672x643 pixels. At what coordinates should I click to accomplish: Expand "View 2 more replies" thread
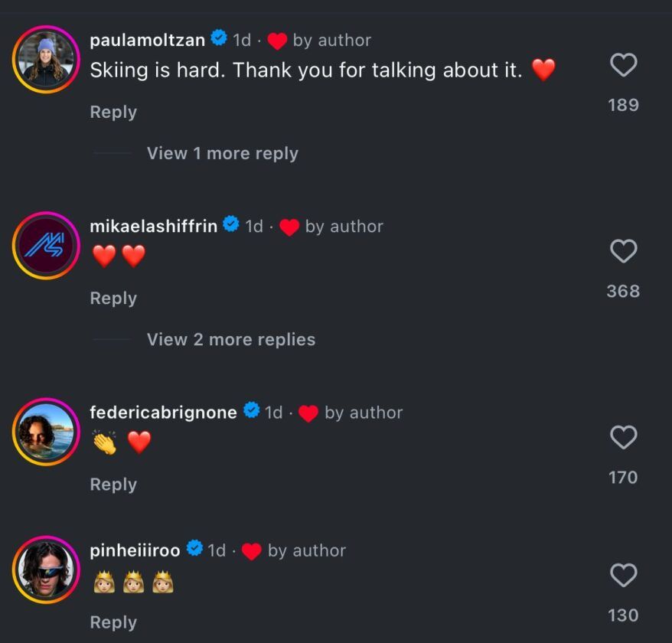click(230, 339)
